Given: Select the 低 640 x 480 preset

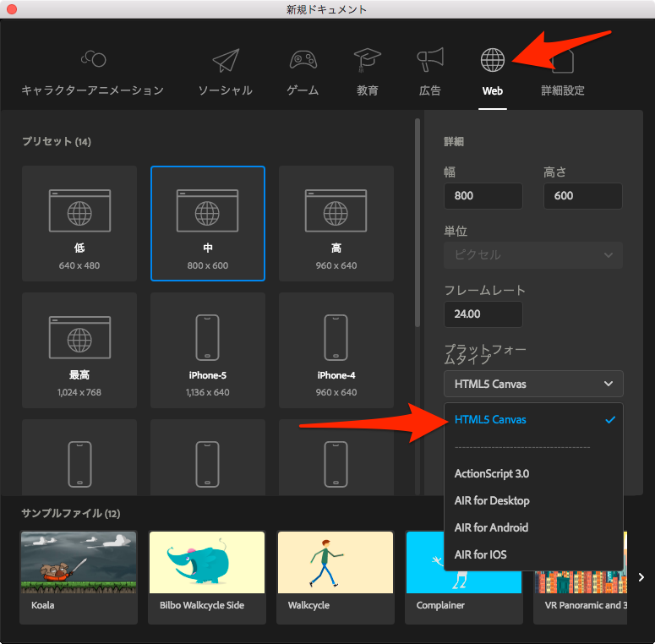Looking at the screenshot, I should point(79,223).
